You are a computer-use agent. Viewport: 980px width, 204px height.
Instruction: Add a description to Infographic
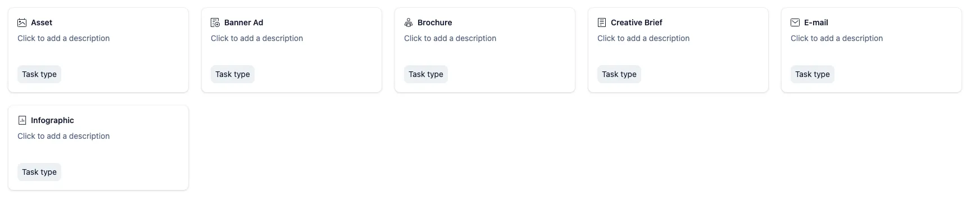(x=63, y=136)
